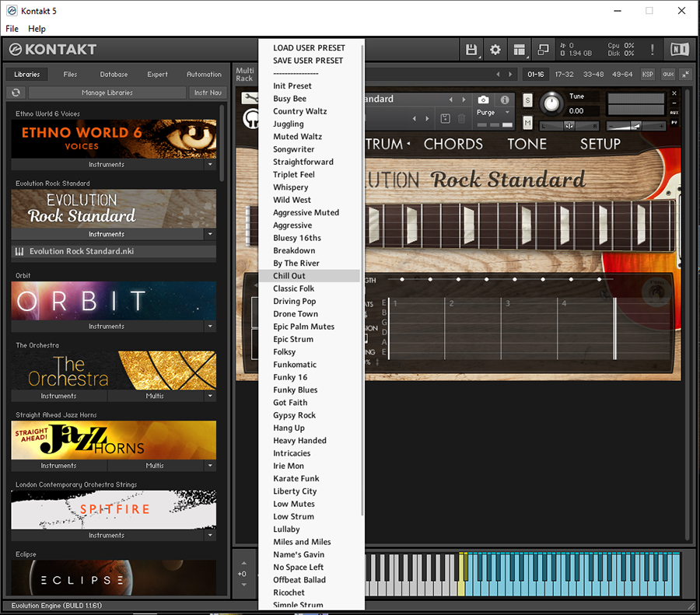This screenshot has height=615, width=700.
Task: Hit the exclamation panic button
Action: tap(653, 50)
